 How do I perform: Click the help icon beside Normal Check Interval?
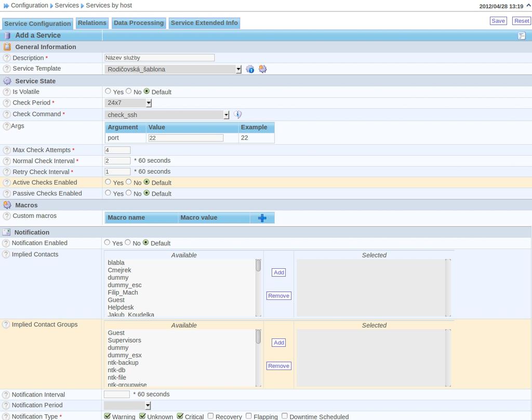click(x=7, y=161)
